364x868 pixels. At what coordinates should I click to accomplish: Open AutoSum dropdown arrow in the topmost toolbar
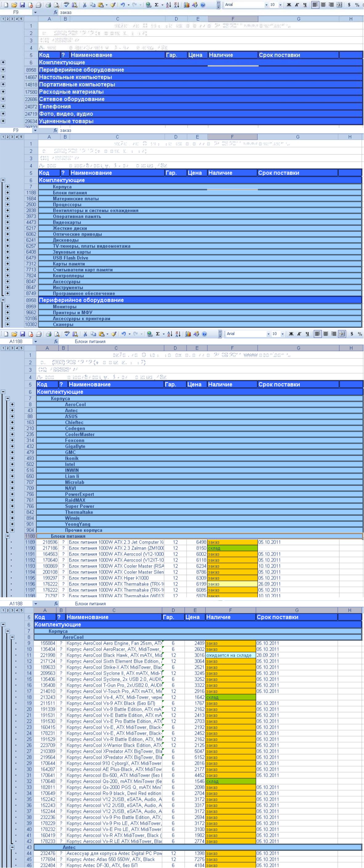point(162,5)
